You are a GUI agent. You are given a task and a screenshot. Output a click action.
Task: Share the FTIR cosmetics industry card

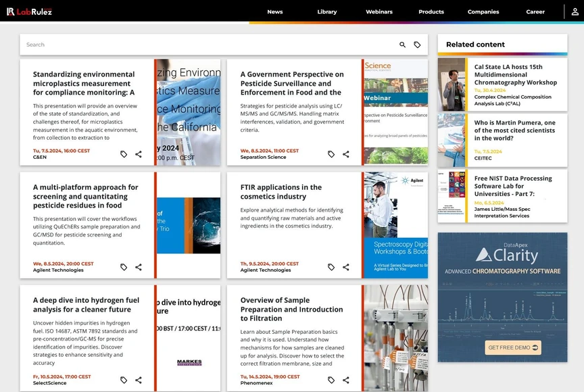click(x=346, y=267)
